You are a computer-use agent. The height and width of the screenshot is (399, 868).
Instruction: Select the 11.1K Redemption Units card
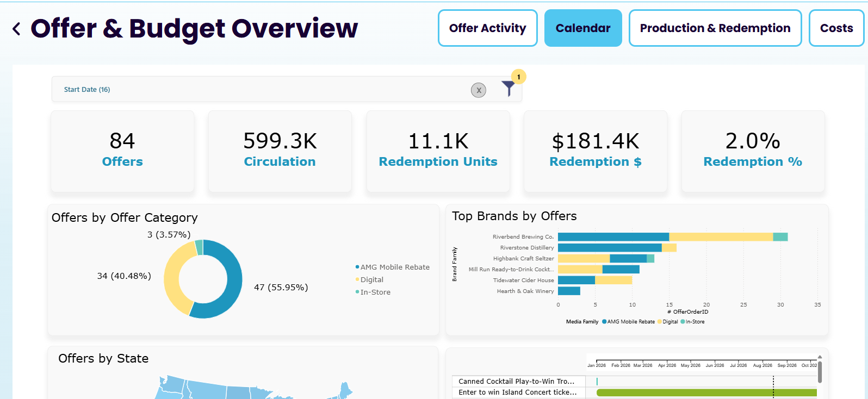coord(438,151)
